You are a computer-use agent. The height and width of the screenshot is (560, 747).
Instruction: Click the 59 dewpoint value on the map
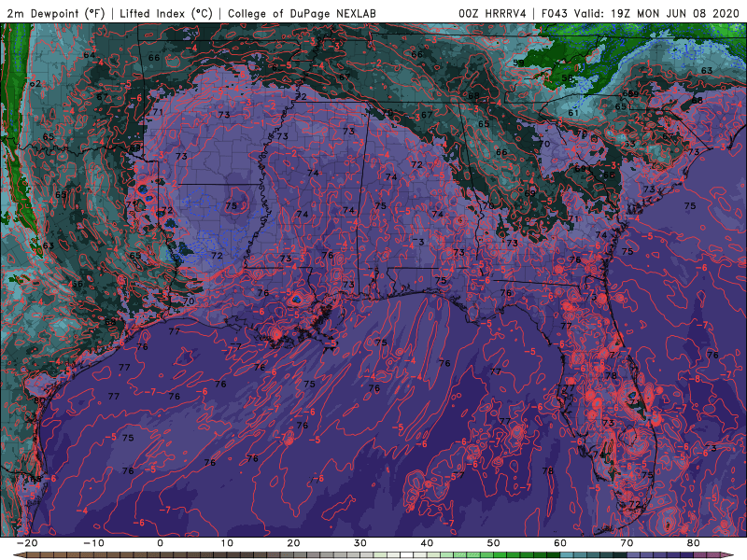tap(518, 63)
